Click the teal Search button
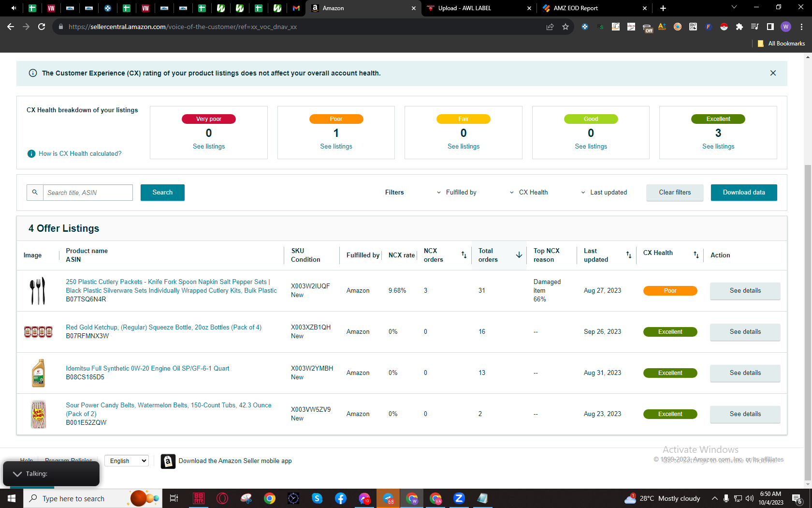The width and height of the screenshot is (812, 508). 162,193
